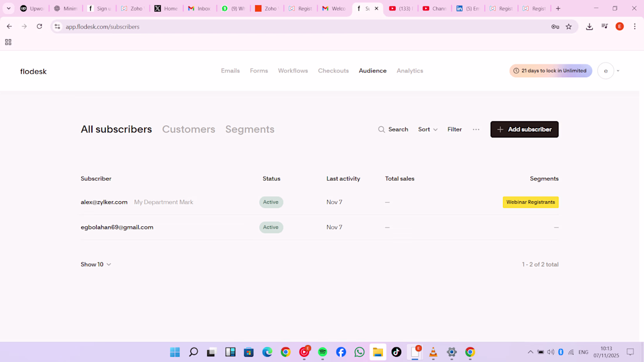Switch to the X Home browser tab
644x362 pixels.
tap(166, 8)
